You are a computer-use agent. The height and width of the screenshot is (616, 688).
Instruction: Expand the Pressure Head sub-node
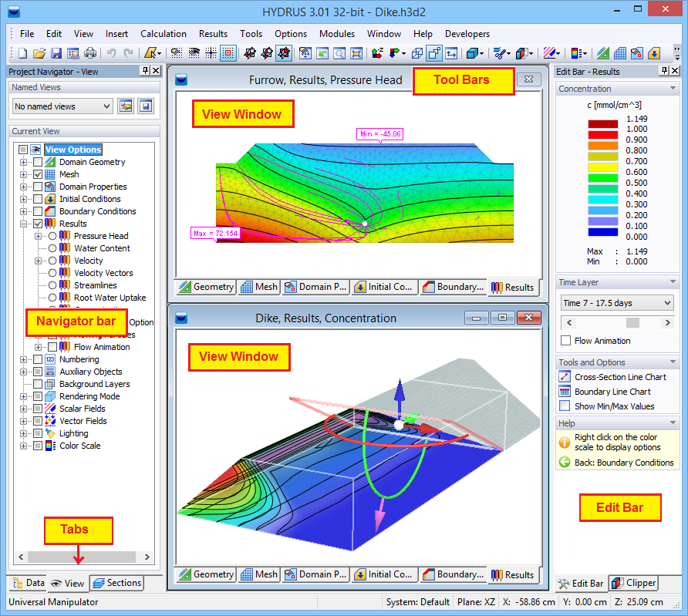point(38,236)
